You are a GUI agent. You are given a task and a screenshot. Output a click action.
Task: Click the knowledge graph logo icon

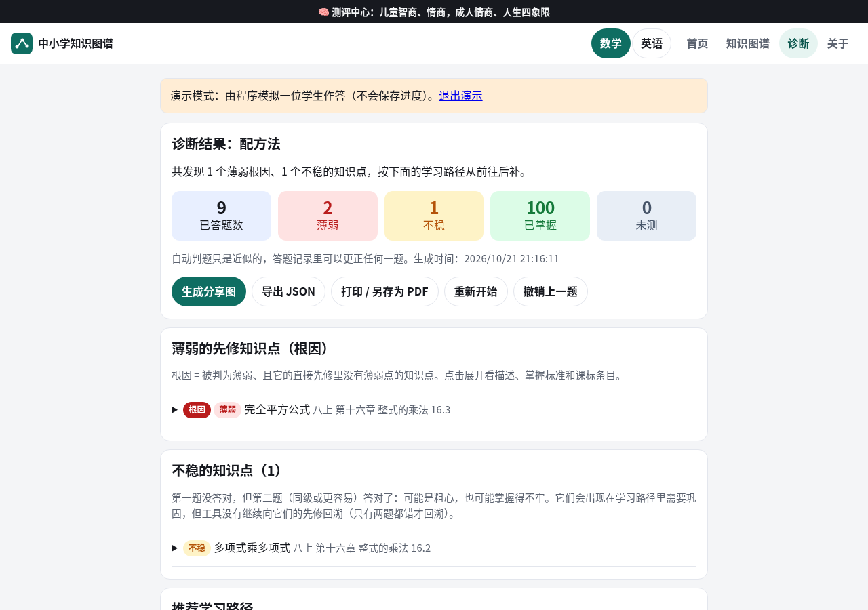click(x=22, y=43)
